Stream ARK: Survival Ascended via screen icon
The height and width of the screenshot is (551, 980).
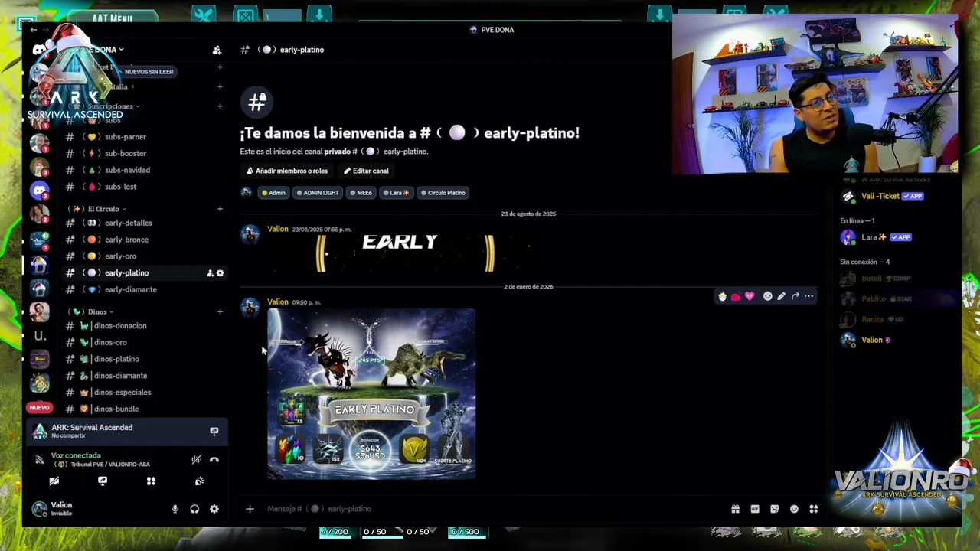(x=214, y=432)
